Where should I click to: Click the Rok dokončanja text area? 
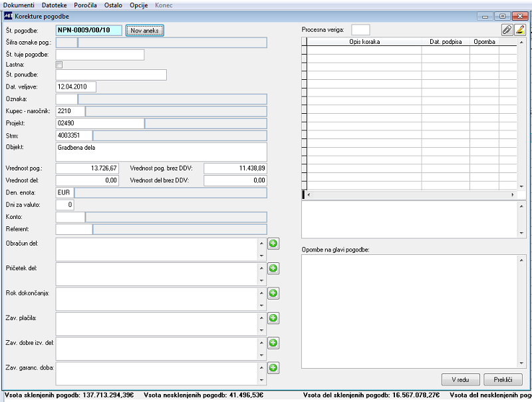157,299
